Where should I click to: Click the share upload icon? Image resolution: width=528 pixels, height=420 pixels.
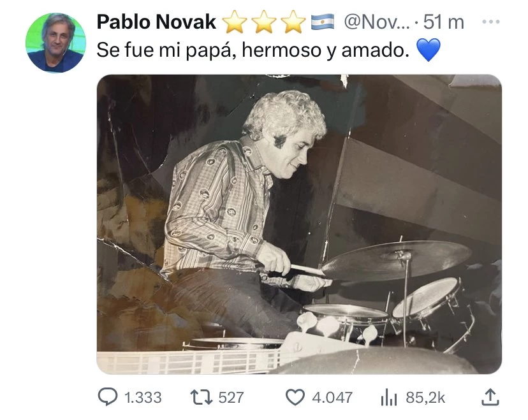click(x=490, y=397)
